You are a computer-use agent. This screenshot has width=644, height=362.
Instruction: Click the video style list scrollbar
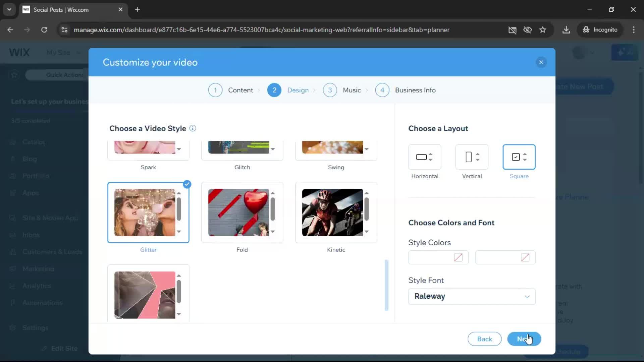[386, 285]
